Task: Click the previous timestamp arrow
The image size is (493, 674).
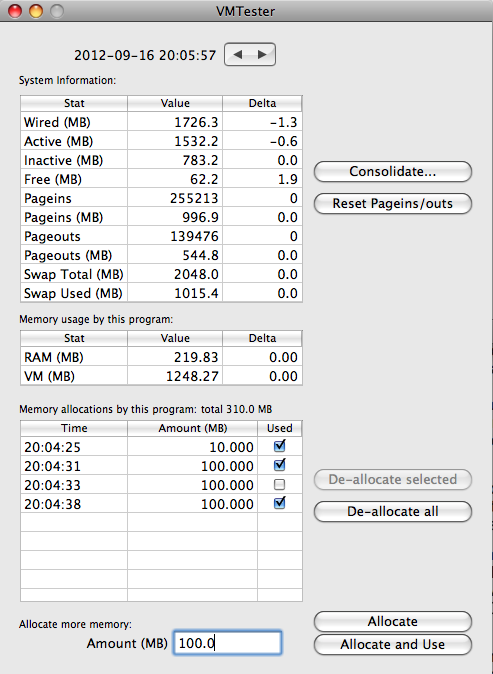Action: (238, 55)
